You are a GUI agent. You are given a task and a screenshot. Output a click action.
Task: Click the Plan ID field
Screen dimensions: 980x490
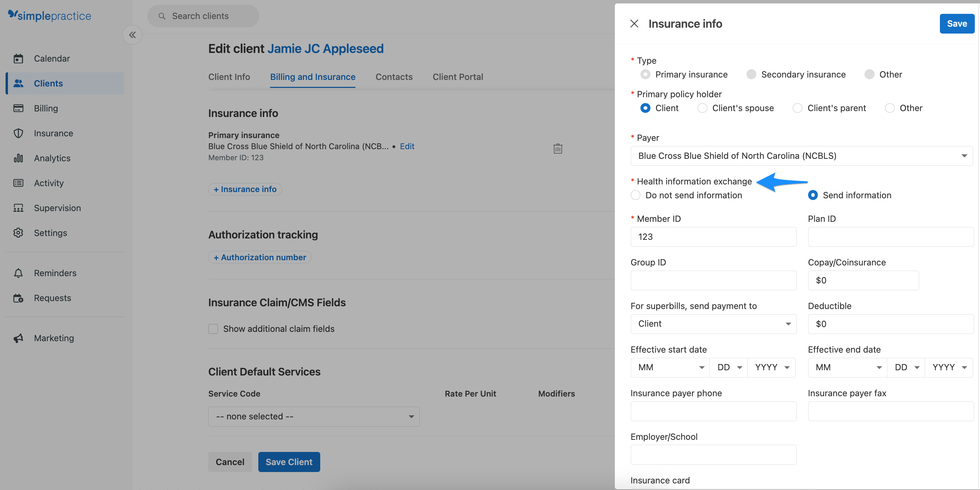point(890,237)
